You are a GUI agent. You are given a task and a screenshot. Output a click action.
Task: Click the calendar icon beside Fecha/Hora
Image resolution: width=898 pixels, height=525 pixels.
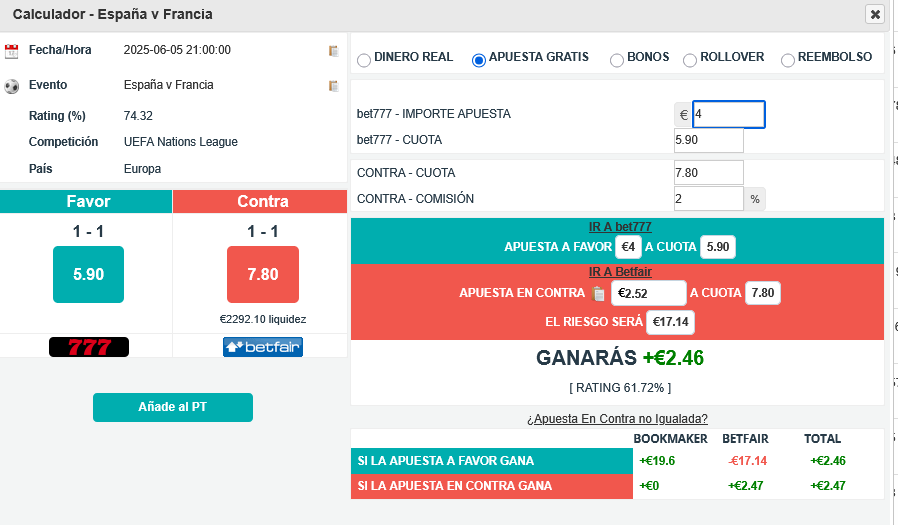coord(11,51)
